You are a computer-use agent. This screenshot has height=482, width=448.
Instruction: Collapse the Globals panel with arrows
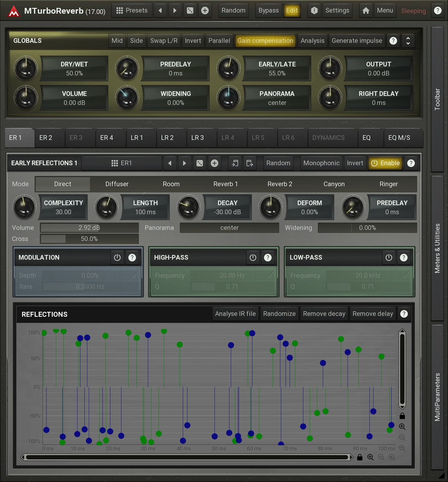[408, 41]
